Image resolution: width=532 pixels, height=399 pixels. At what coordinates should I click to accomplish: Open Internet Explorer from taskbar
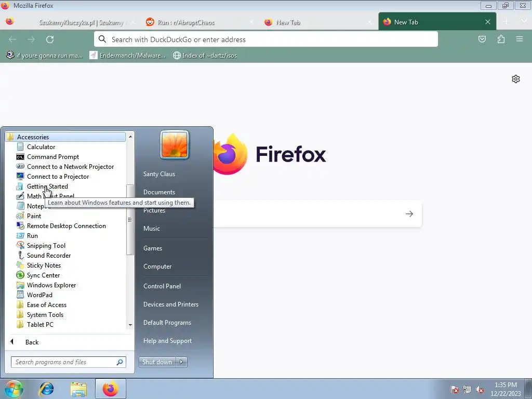pyautogui.click(x=46, y=389)
